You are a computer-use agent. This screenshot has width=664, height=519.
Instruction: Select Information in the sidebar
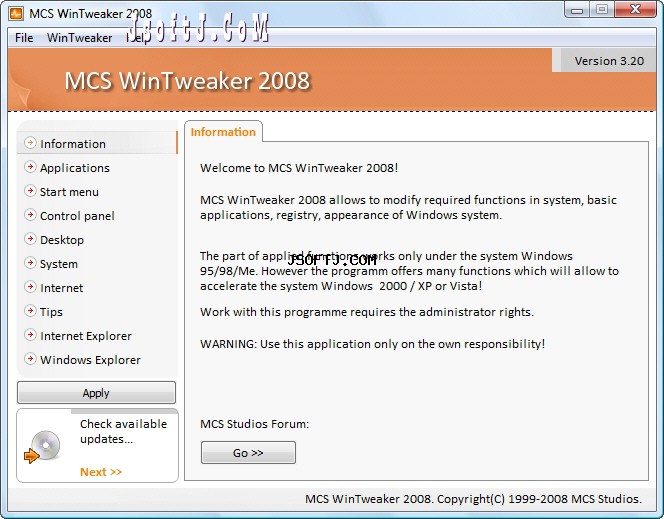tap(97, 144)
